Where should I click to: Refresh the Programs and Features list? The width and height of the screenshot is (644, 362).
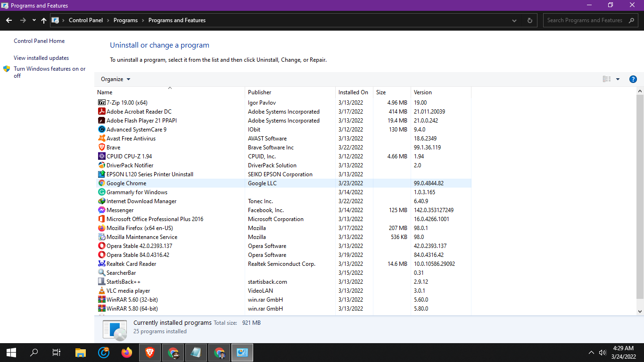click(x=530, y=20)
